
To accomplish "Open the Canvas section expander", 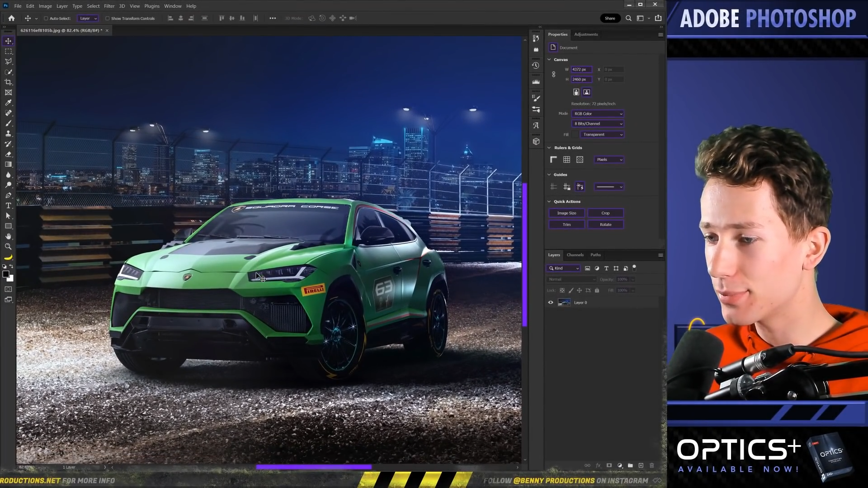I will (x=549, y=59).
